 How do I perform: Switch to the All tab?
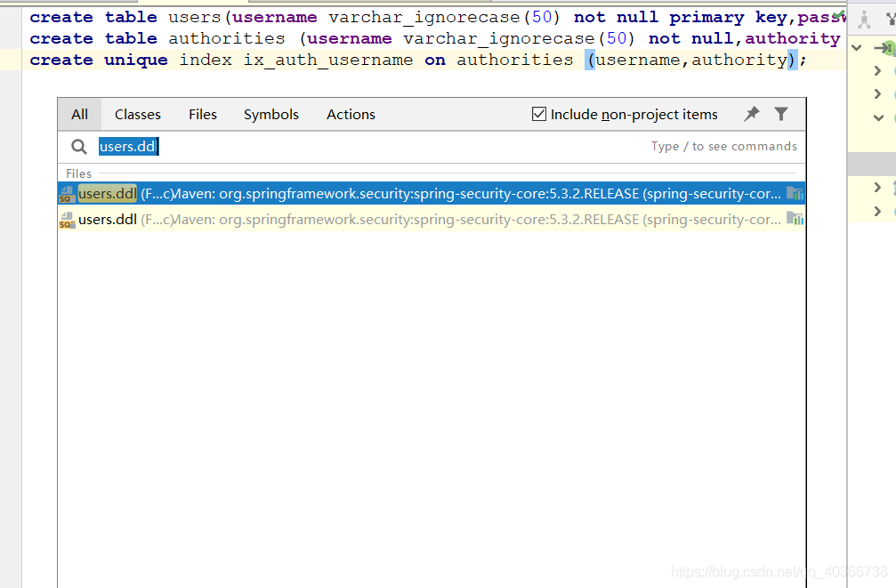79,114
